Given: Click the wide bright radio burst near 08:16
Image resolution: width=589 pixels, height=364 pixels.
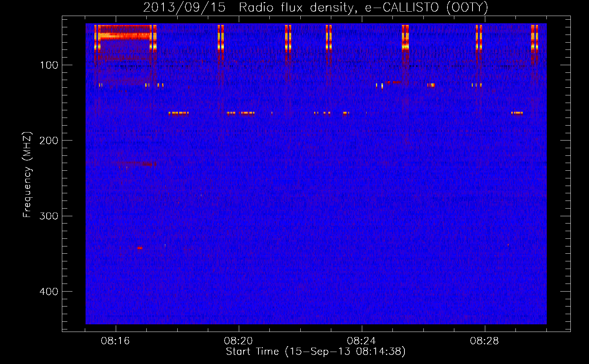Looking at the screenshot, I should (125, 36).
